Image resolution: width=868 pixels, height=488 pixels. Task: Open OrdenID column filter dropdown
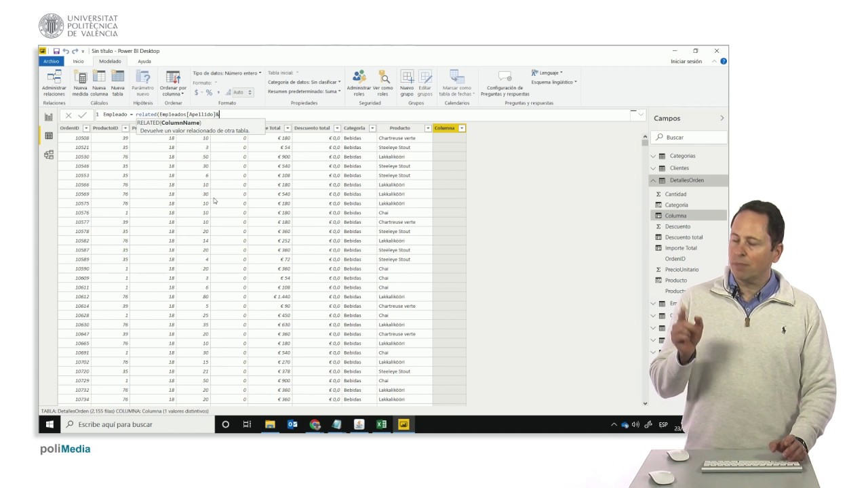(x=86, y=128)
